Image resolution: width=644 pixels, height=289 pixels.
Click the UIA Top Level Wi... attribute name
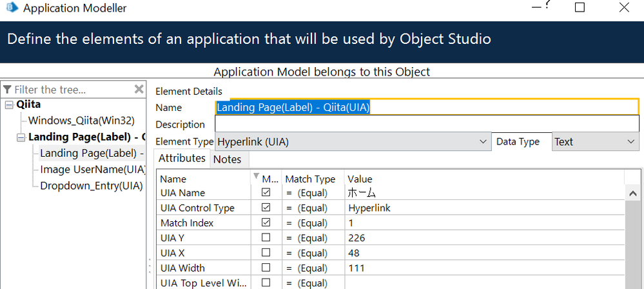click(x=204, y=283)
